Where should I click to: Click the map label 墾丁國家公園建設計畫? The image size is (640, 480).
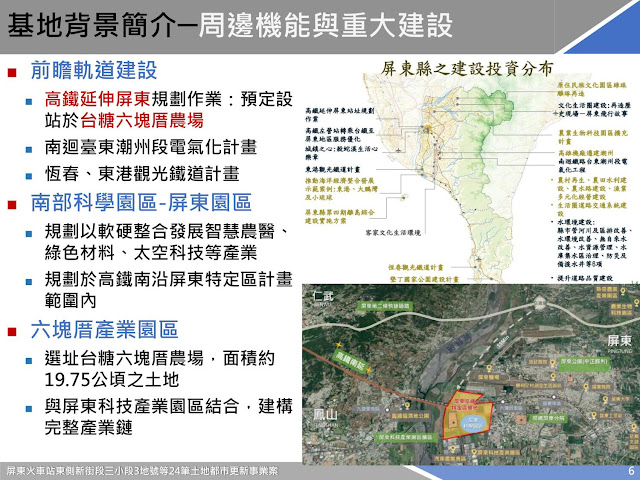424,279
